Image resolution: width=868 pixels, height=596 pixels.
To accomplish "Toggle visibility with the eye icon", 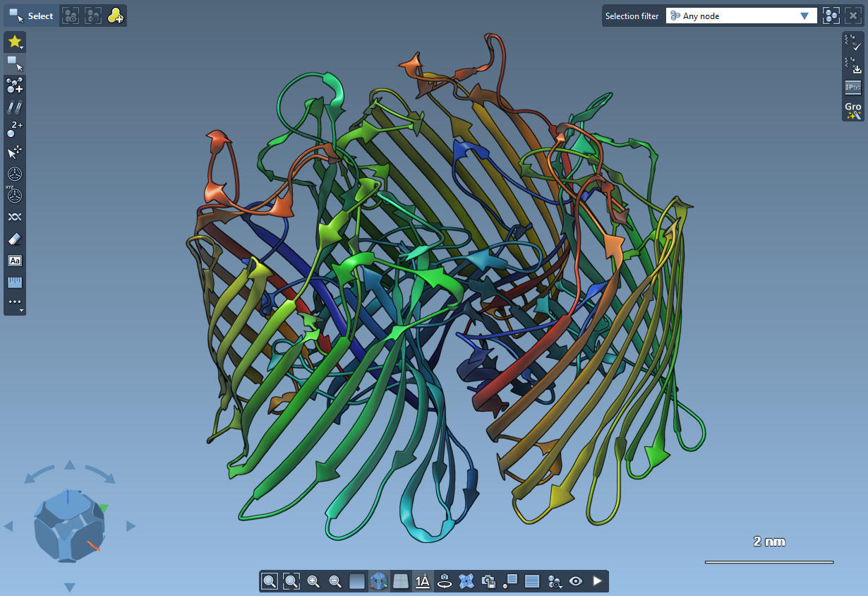I will [x=576, y=581].
